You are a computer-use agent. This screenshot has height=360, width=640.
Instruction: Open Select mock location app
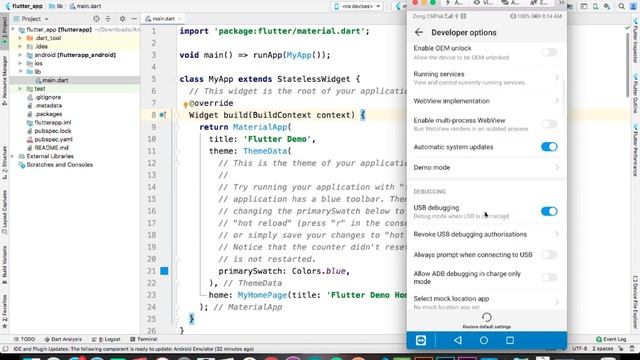pos(486,302)
